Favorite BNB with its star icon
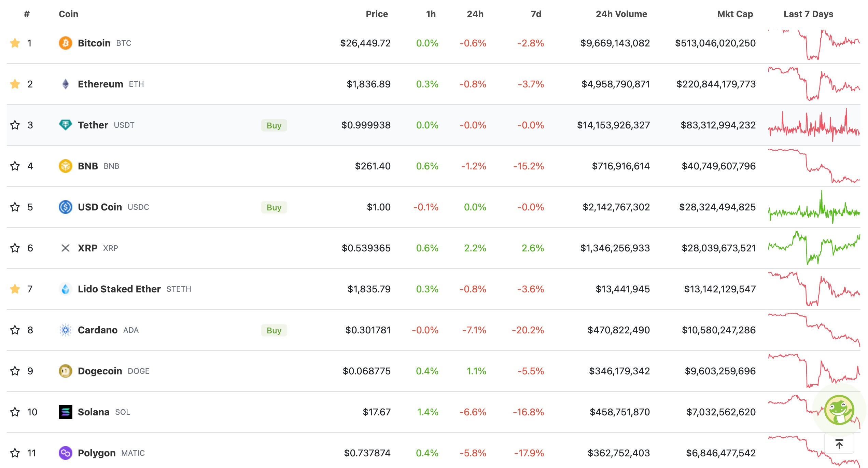868x468 pixels. pyautogui.click(x=15, y=166)
